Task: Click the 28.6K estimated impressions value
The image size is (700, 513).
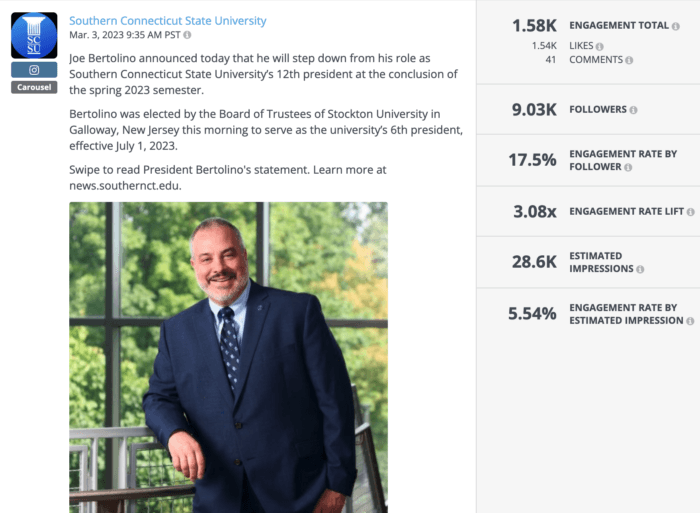Action: [x=534, y=262]
